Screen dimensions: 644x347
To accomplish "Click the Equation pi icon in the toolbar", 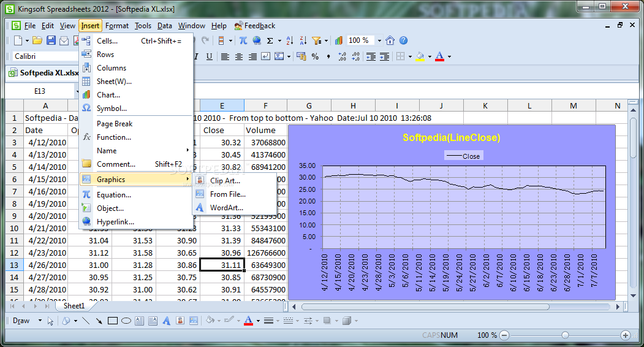I will tap(243, 40).
